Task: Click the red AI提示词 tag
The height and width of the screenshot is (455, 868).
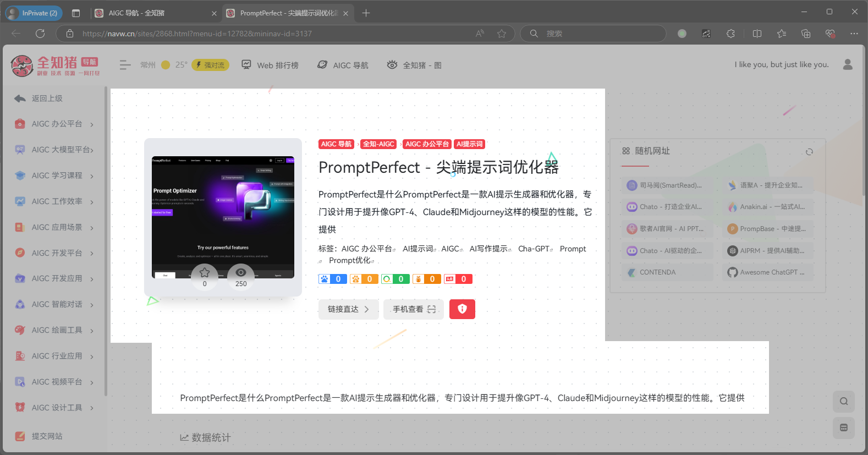Action: click(470, 144)
